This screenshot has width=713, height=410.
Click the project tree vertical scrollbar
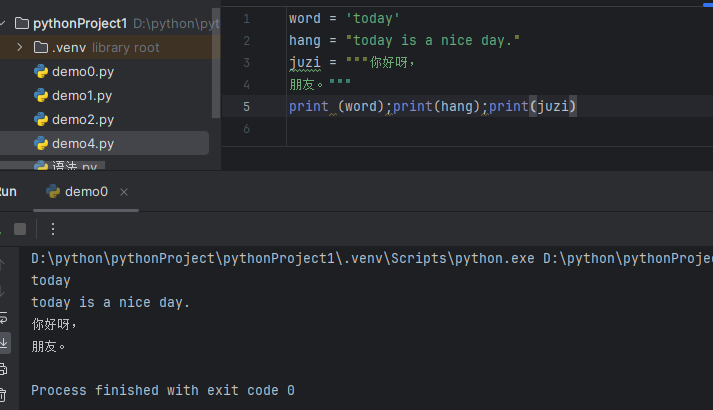pos(216,64)
